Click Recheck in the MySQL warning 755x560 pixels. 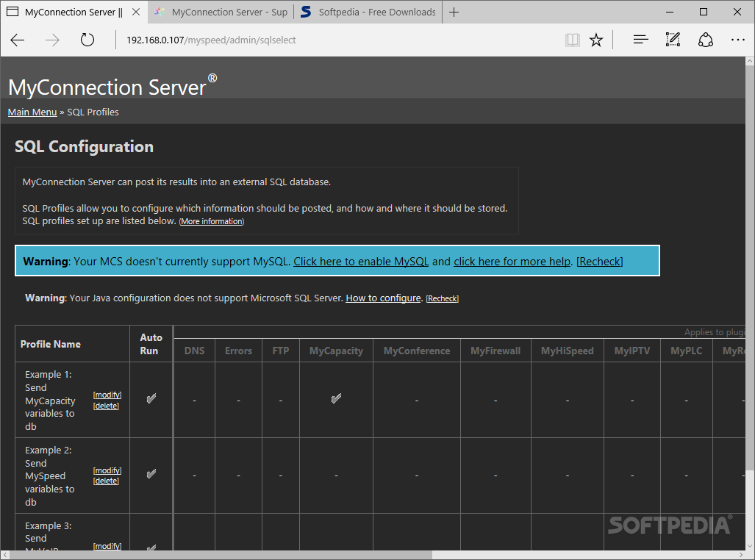click(599, 262)
